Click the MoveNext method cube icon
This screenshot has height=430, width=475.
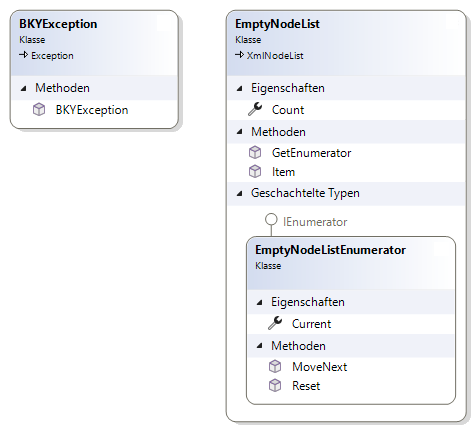tap(275, 367)
